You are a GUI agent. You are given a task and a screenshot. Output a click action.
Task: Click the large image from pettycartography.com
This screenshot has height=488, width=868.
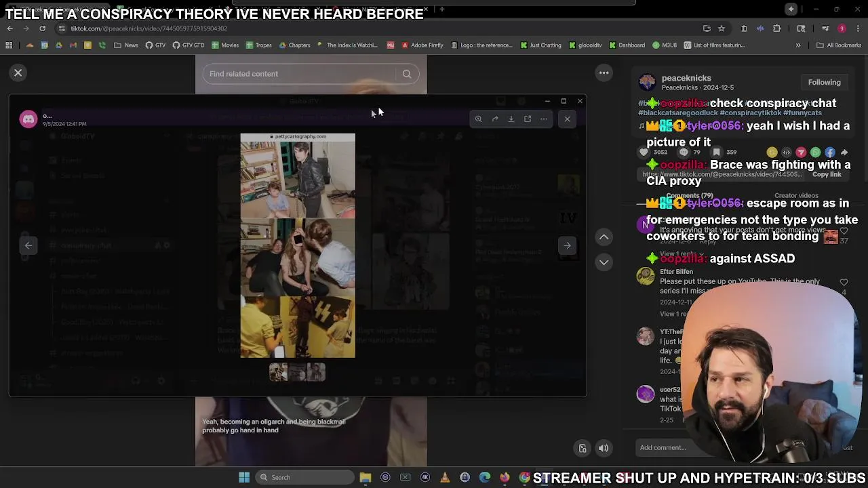click(x=298, y=245)
